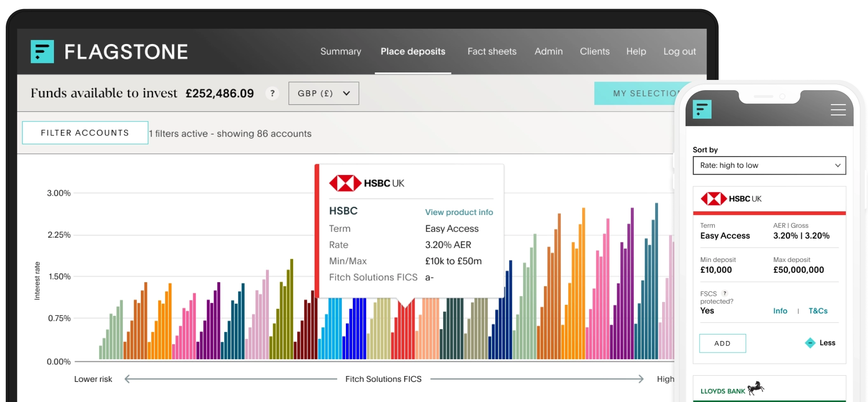
Task: Open the View product info link
Action: tap(459, 212)
